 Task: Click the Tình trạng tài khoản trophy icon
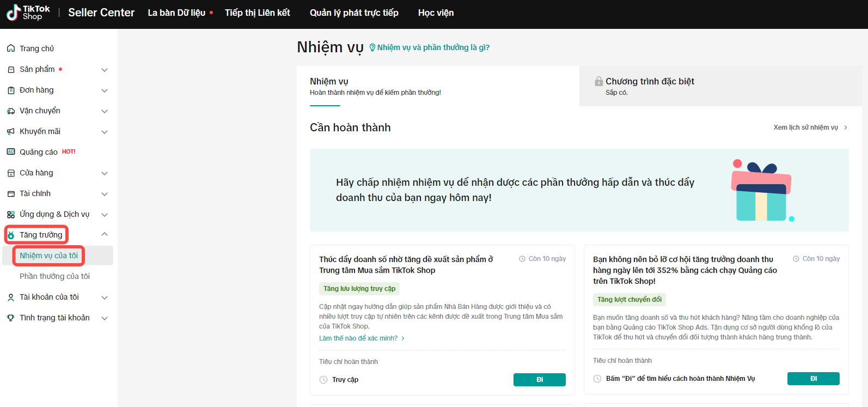[x=11, y=318]
